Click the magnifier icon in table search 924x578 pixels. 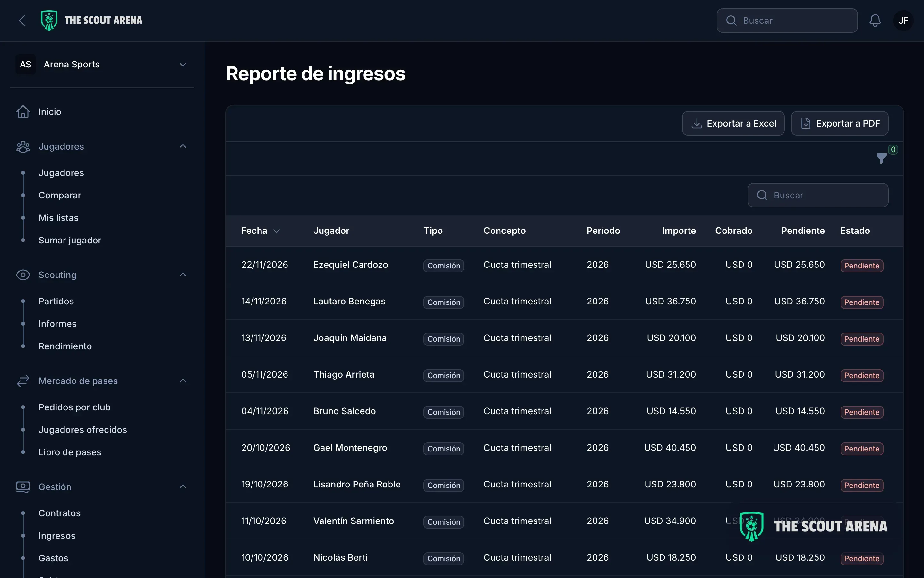click(x=762, y=195)
